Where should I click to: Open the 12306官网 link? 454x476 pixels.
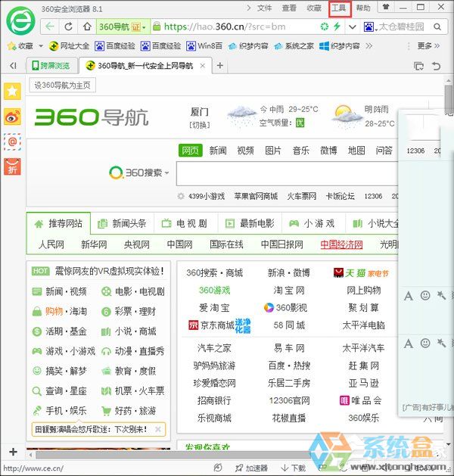tap(289, 400)
